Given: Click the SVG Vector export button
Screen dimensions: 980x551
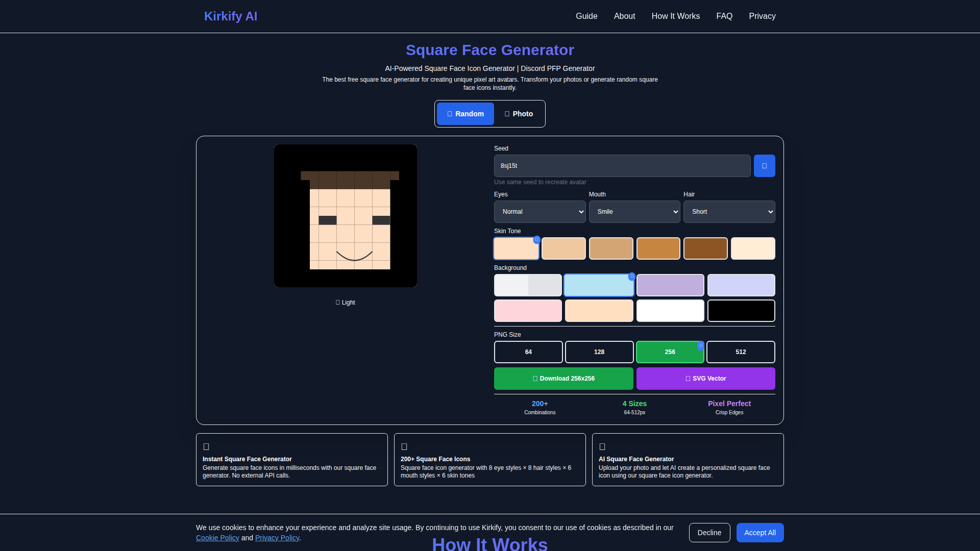Looking at the screenshot, I should [705, 379].
